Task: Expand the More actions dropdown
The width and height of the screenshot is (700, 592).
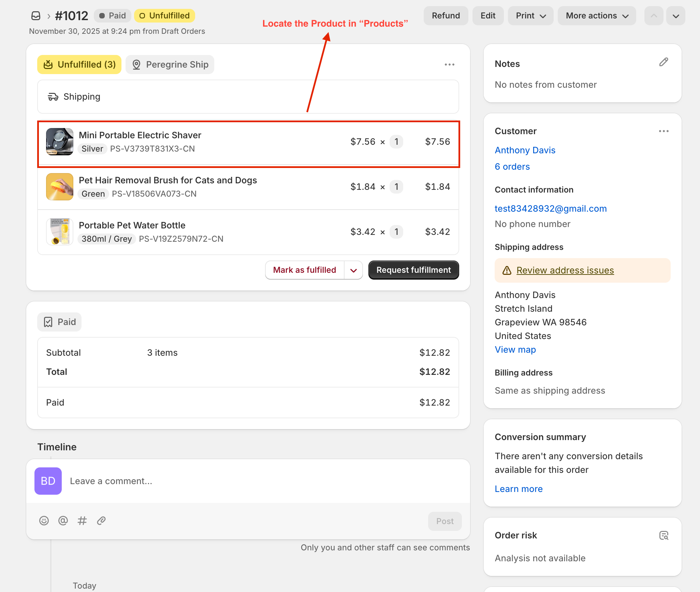Action: [597, 16]
